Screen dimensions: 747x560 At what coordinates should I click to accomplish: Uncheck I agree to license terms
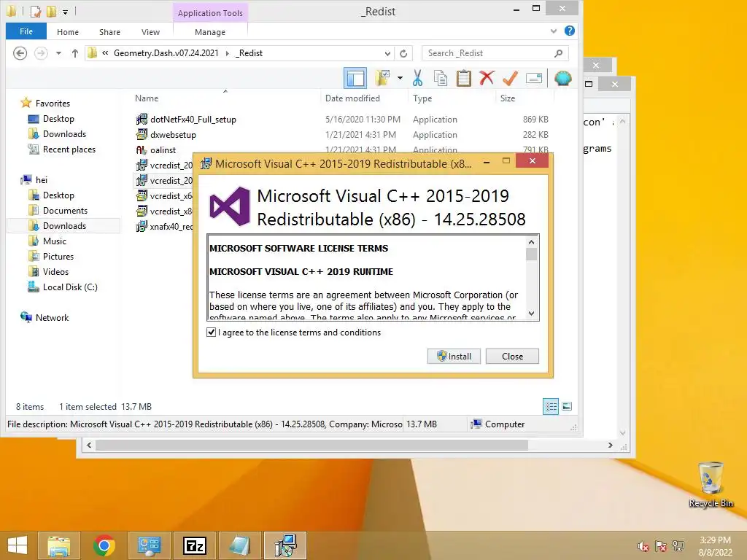211,332
